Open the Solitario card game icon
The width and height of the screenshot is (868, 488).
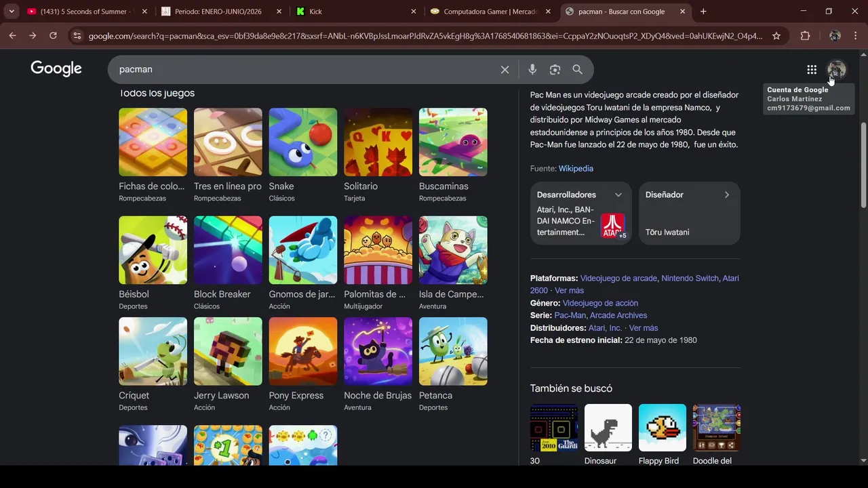pyautogui.click(x=378, y=142)
